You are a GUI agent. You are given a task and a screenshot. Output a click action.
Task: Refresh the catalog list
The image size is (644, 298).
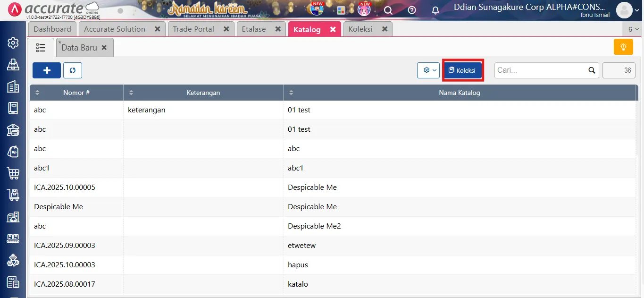(x=72, y=70)
